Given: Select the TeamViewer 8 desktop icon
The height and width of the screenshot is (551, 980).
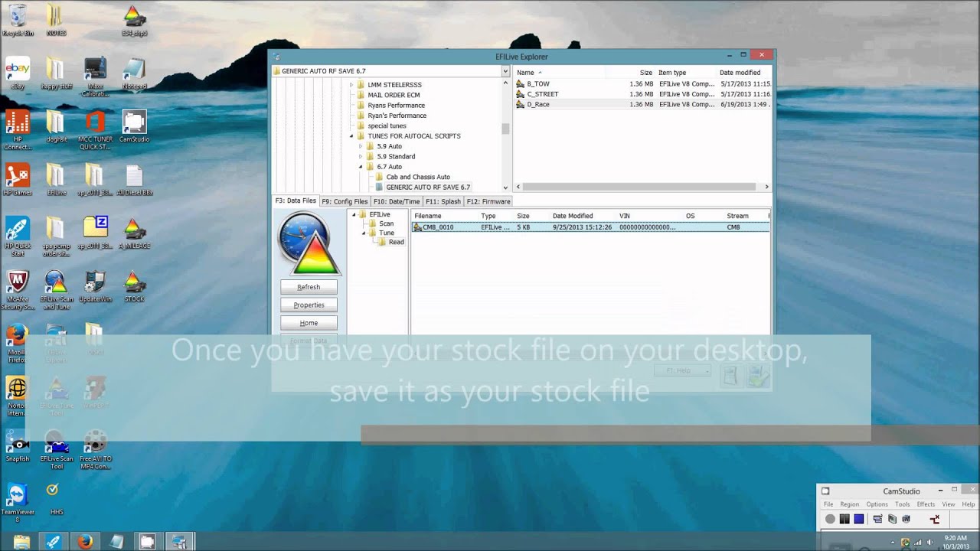Looking at the screenshot, I should (17, 502).
